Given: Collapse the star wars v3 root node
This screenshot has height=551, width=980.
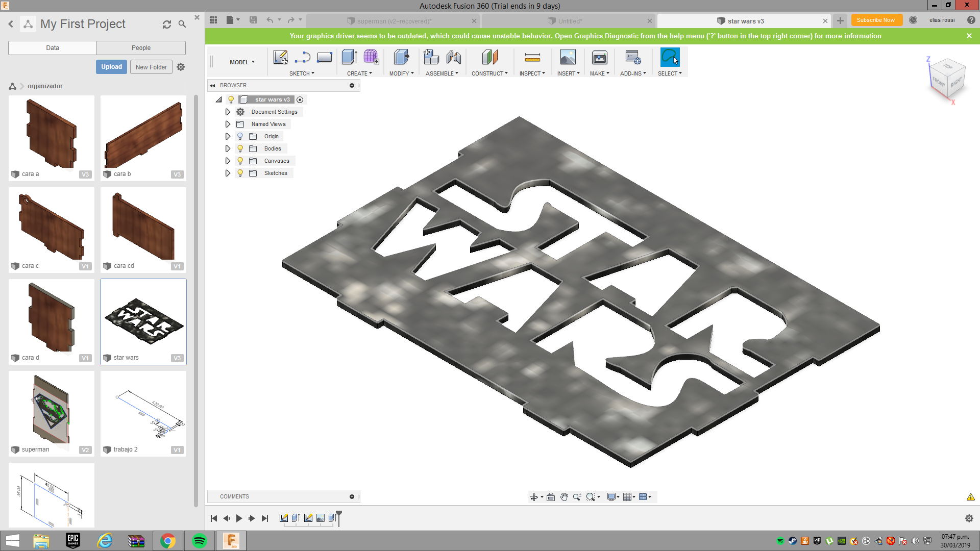Looking at the screenshot, I should (219, 99).
